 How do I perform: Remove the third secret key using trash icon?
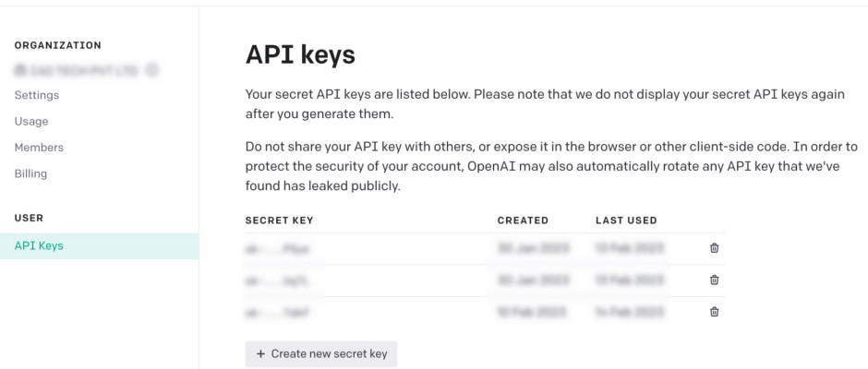(714, 313)
